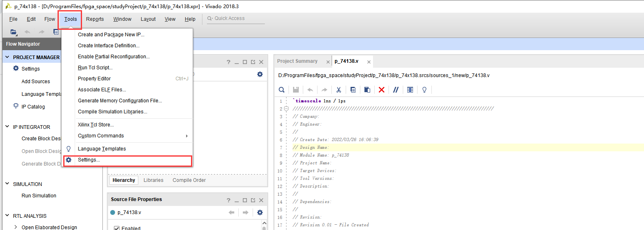Image resolution: width=644 pixels, height=230 pixels.
Task: Open the Layout menu
Action: coord(148,19)
